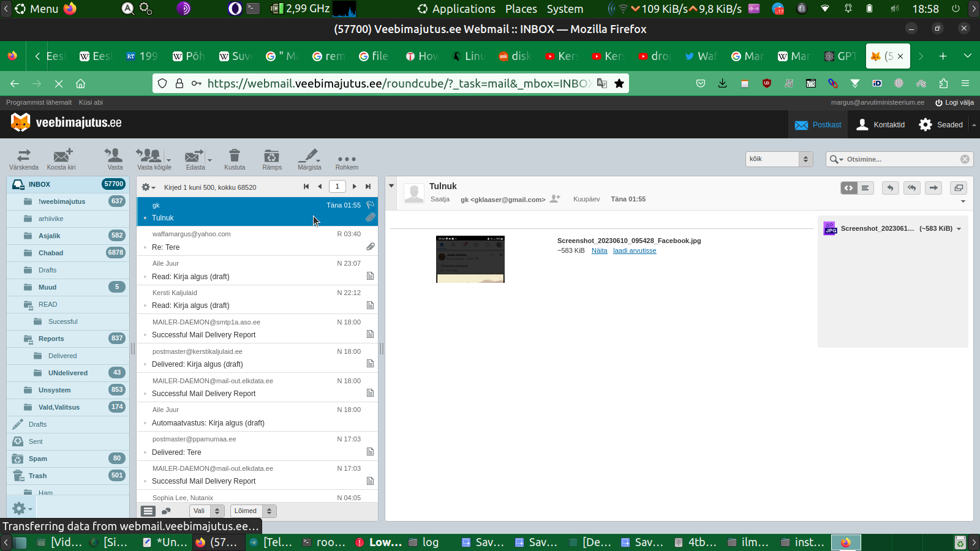Expand the attachment Screenshot_2023061... dropdown arrow
The image size is (980, 551).
[959, 229]
